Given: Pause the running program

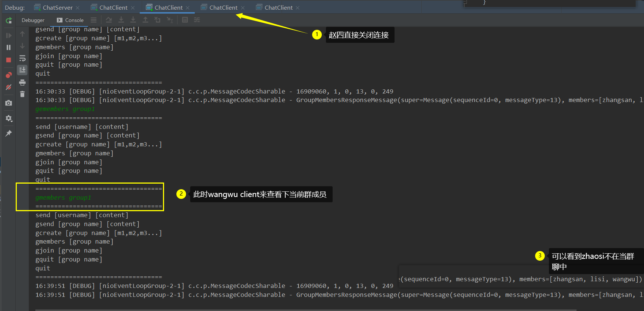Looking at the screenshot, I should click(x=9, y=47).
